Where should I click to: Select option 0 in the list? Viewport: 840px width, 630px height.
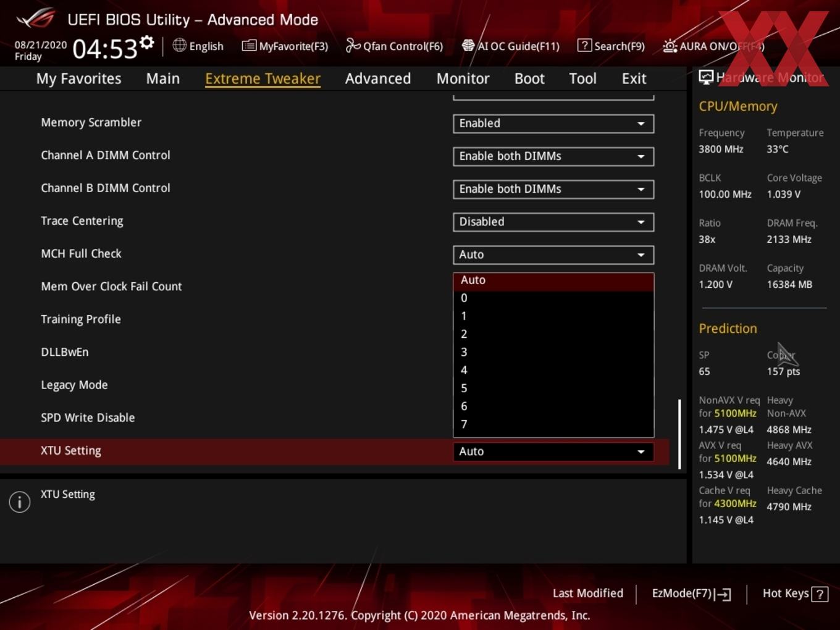(553, 298)
